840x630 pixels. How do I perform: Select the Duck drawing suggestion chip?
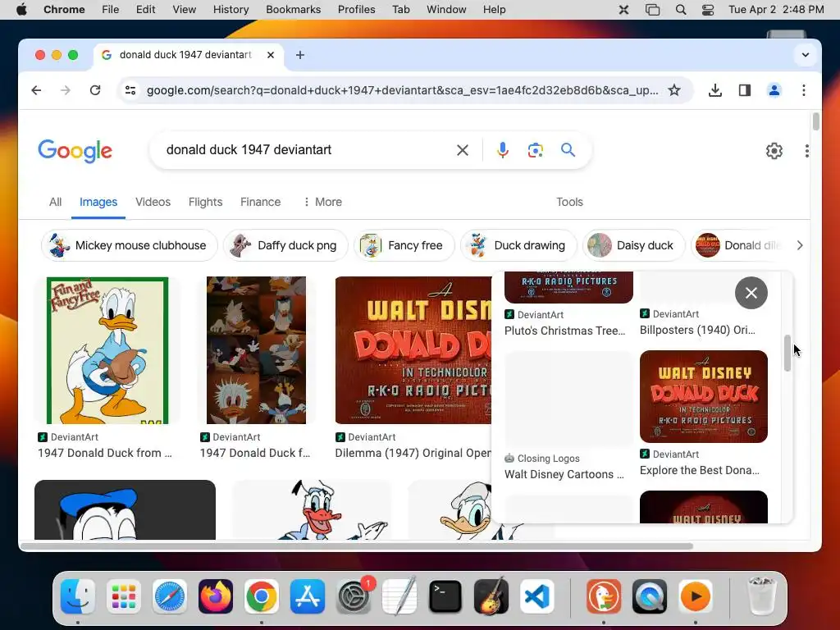click(x=518, y=245)
